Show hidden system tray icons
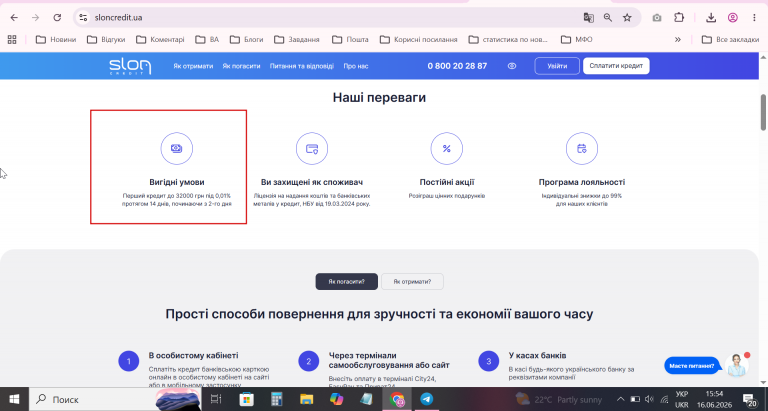Image resolution: width=768 pixels, height=411 pixels. pyautogui.click(x=621, y=399)
